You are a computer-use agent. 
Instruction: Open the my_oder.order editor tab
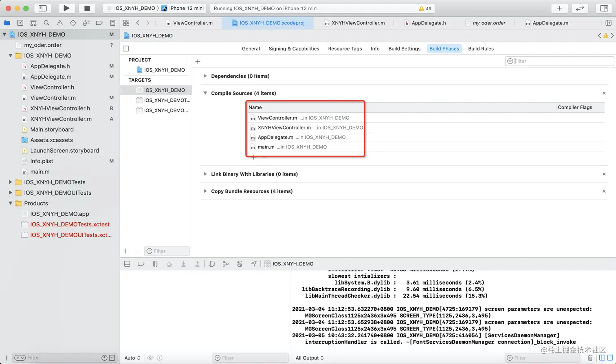tap(485, 23)
